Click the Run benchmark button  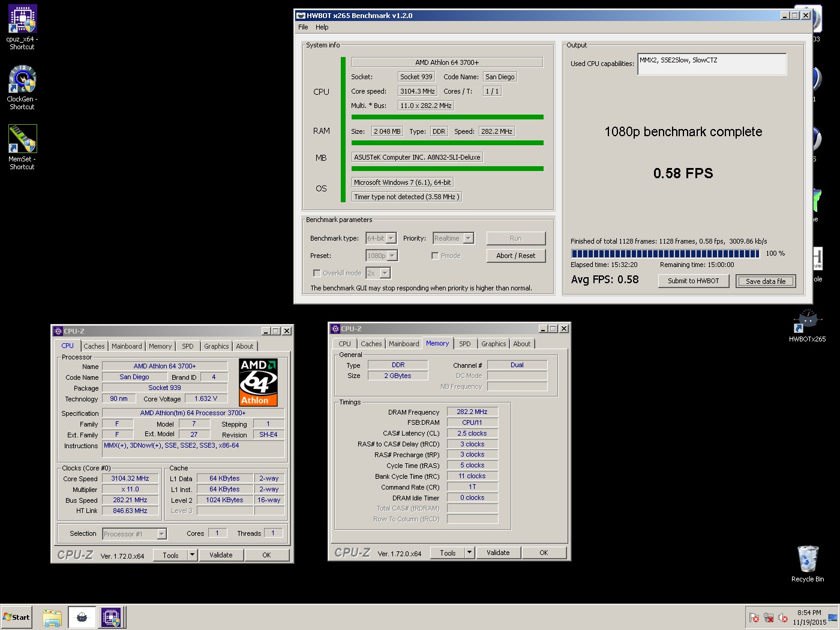point(516,238)
